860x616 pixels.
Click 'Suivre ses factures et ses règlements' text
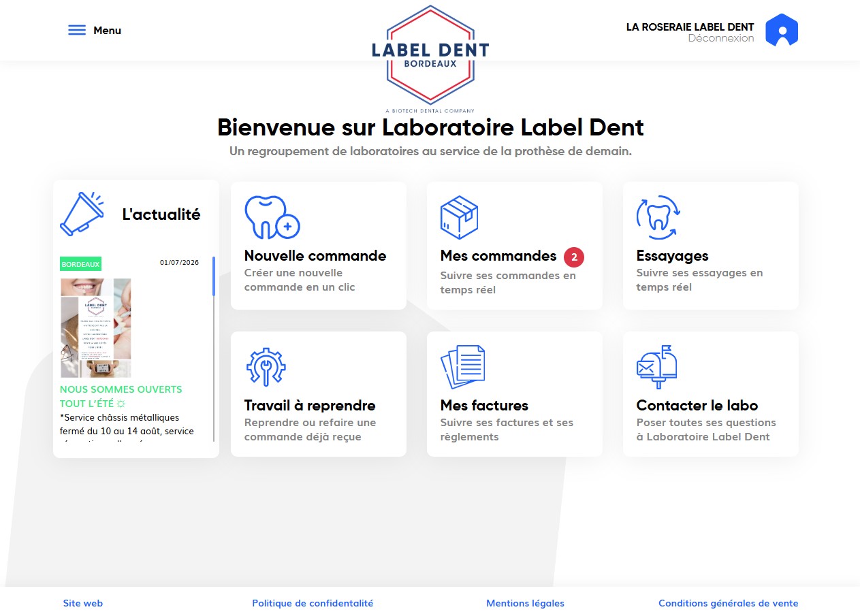[x=507, y=429]
